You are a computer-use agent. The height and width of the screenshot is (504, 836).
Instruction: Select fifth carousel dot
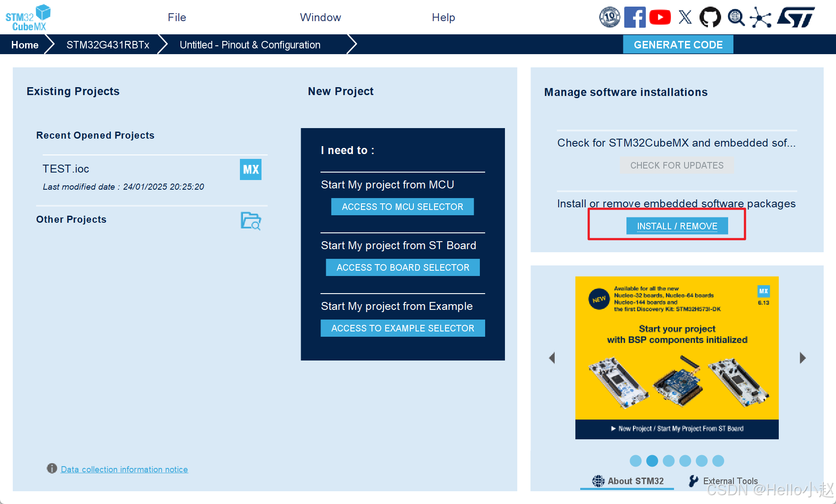(702, 461)
